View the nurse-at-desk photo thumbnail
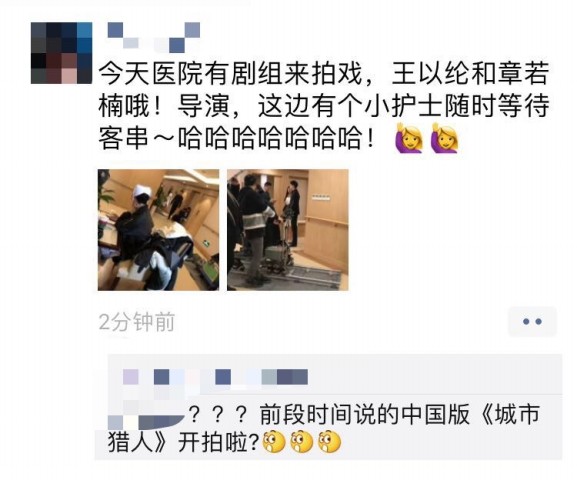This screenshot has width=577, height=480. click(159, 230)
